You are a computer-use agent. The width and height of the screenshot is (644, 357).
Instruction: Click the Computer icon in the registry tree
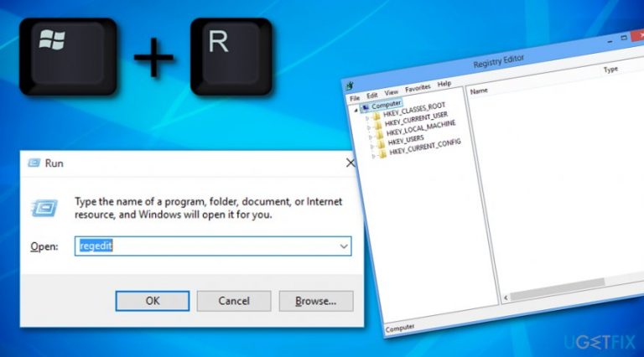[365, 108]
